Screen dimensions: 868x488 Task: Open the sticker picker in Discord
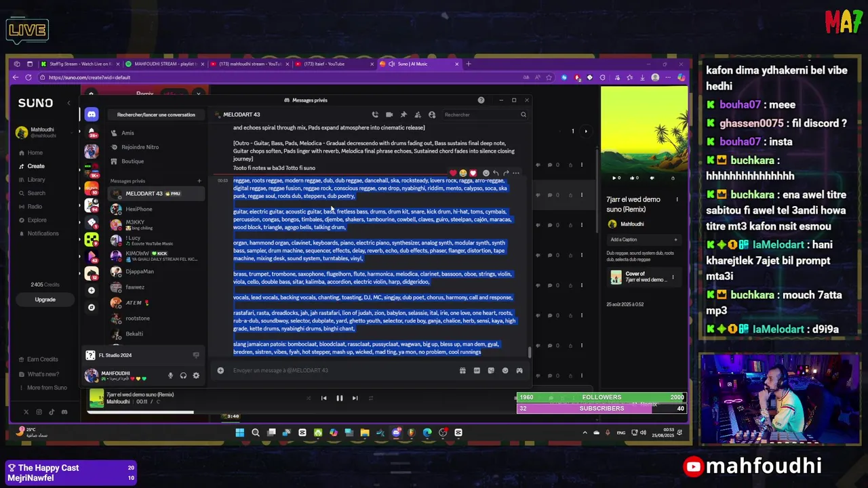491,371
